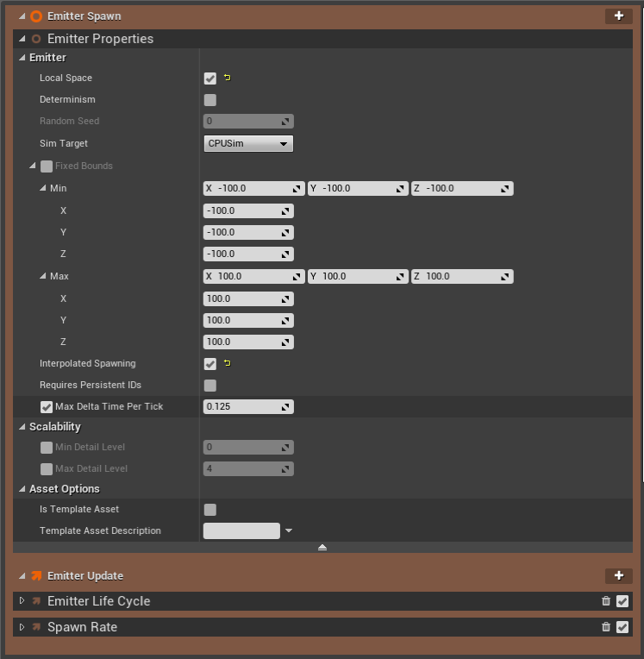Image resolution: width=644 pixels, height=659 pixels.
Task: Click the Sim Target label
Action: pyautogui.click(x=64, y=144)
